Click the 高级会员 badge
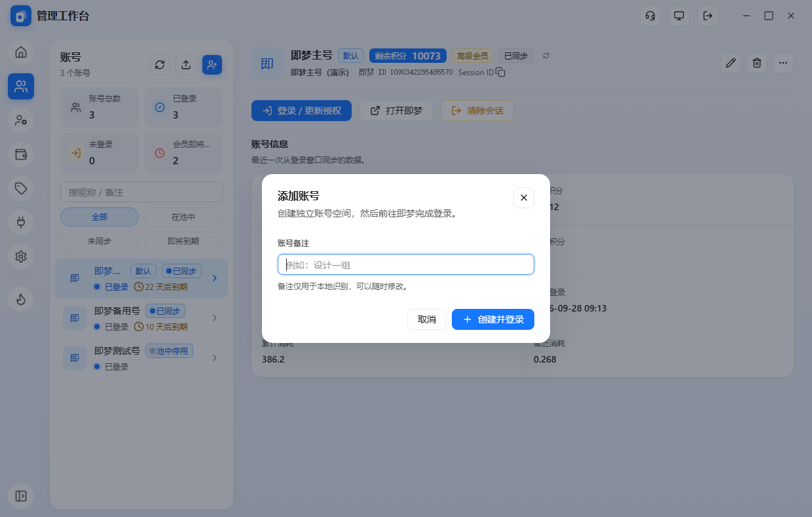Screen dimensions: 812x517 (473, 56)
